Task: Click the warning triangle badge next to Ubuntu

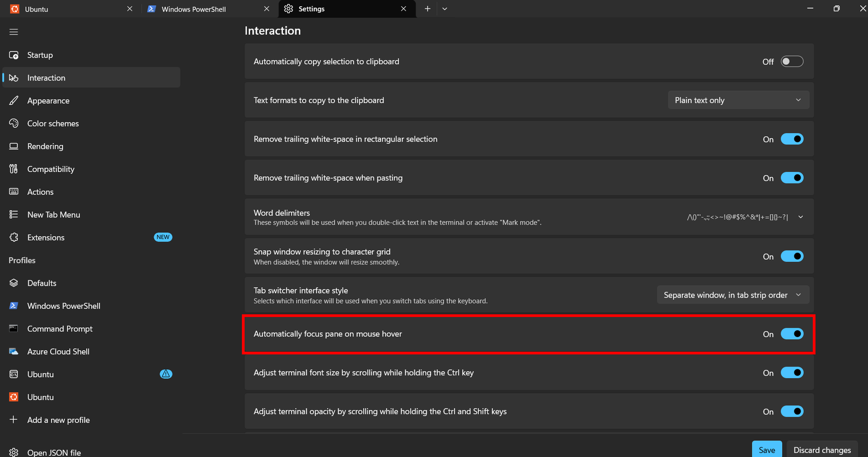Action: click(166, 374)
